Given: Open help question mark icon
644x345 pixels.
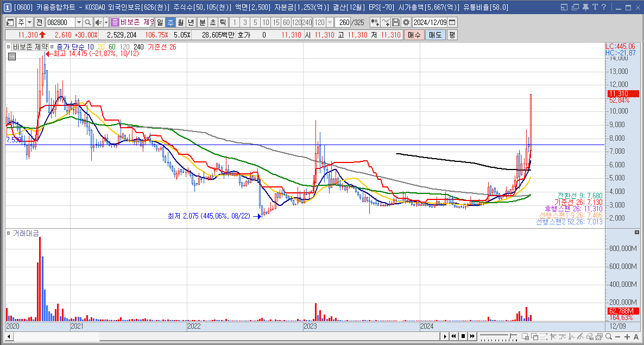Looking at the screenshot, I should click(604, 7).
